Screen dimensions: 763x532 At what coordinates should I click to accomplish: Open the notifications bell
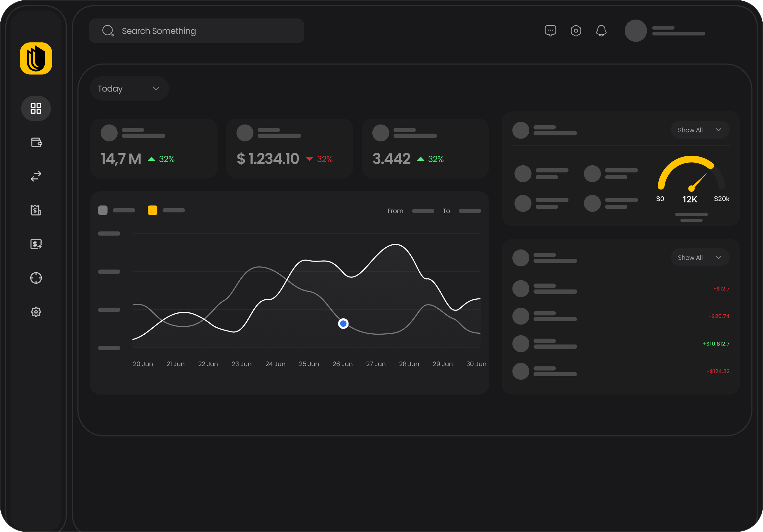point(601,31)
